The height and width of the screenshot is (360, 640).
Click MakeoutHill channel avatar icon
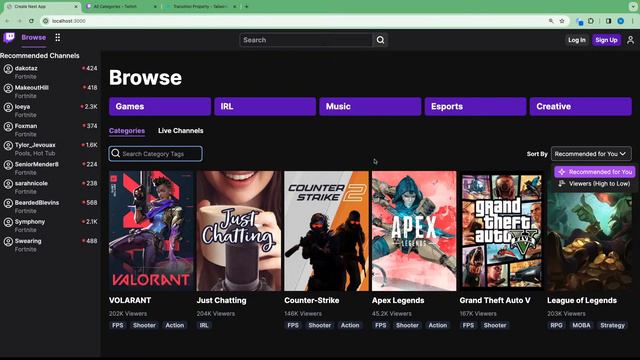coord(8,88)
